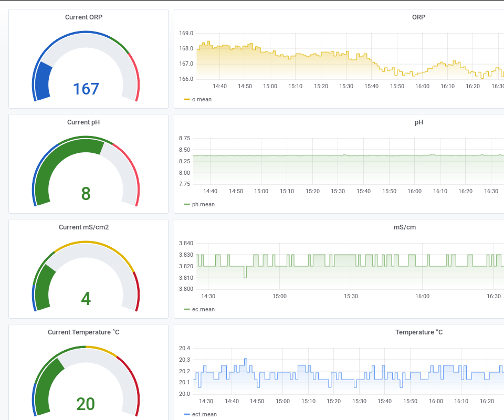Open the Temperature °C panel title menu

coord(418,332)
